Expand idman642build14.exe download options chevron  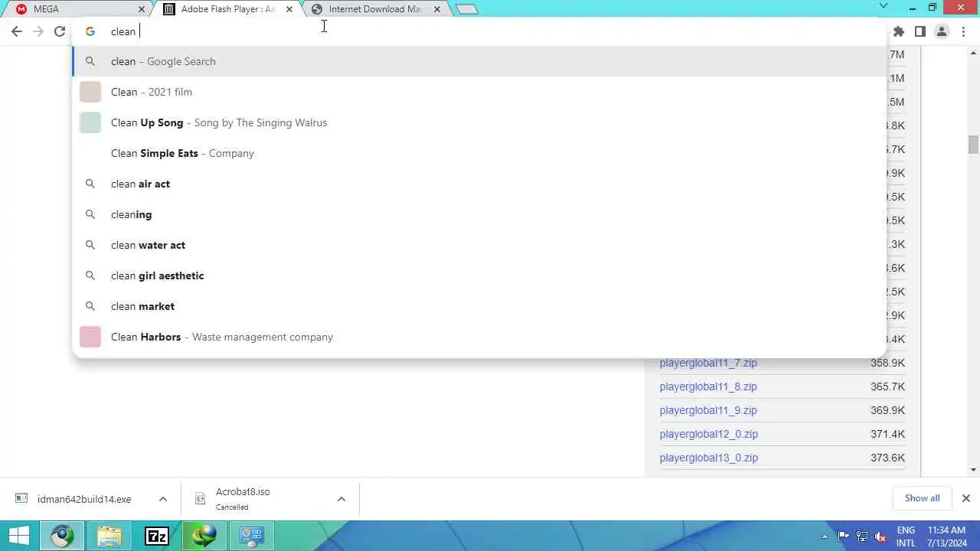163,499
